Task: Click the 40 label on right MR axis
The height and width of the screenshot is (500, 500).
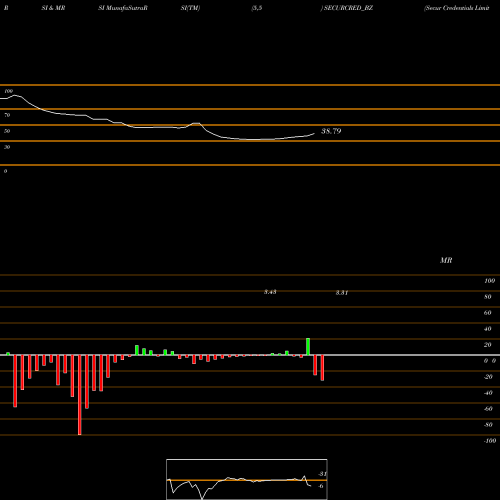Action: [488, 329]
